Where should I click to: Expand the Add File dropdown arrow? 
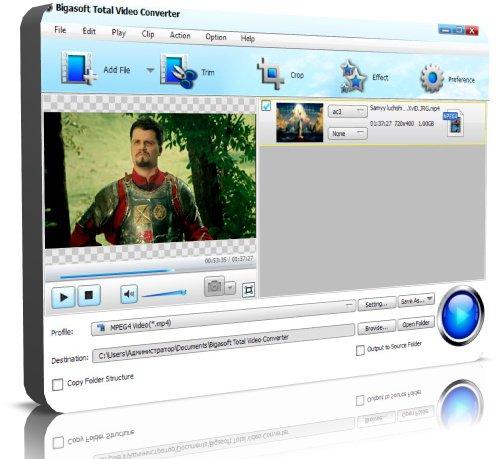[150, 71]
